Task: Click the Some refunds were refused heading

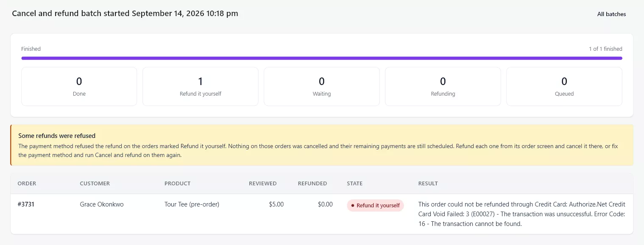Action: click(x=57, y=136)
